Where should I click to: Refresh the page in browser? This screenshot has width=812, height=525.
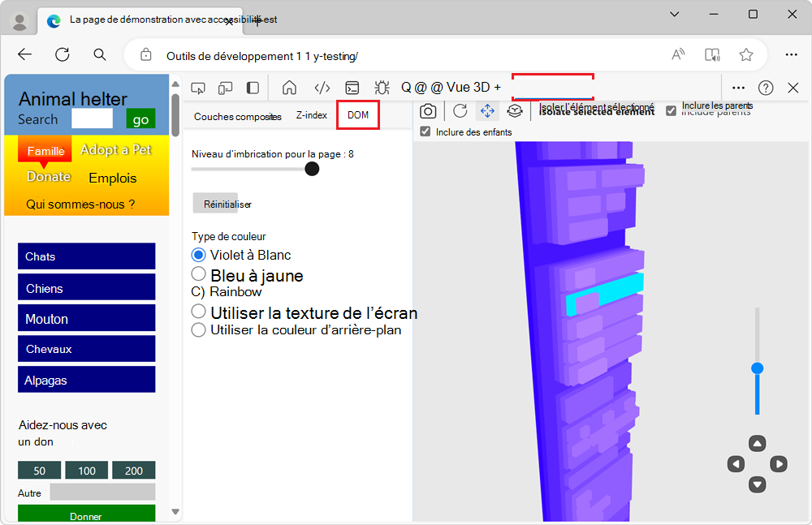63,54
